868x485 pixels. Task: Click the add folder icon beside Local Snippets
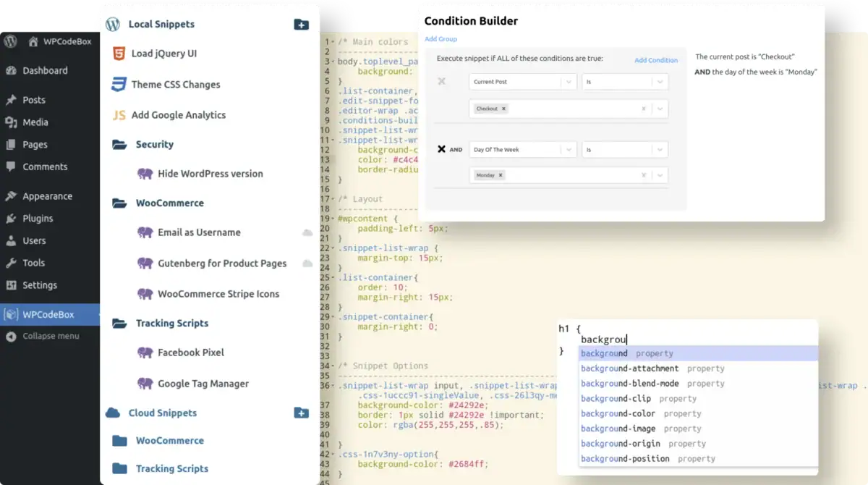coord(302,25)
